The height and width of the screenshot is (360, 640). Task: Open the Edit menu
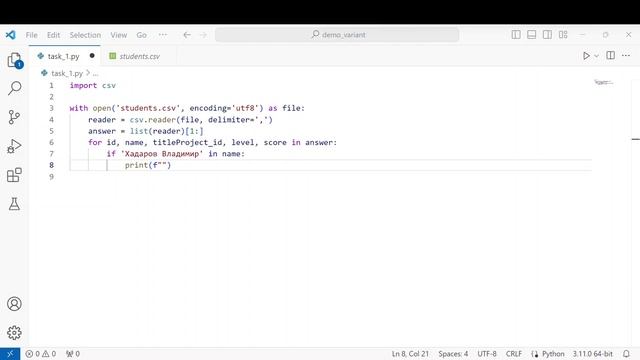coord(53,35)
